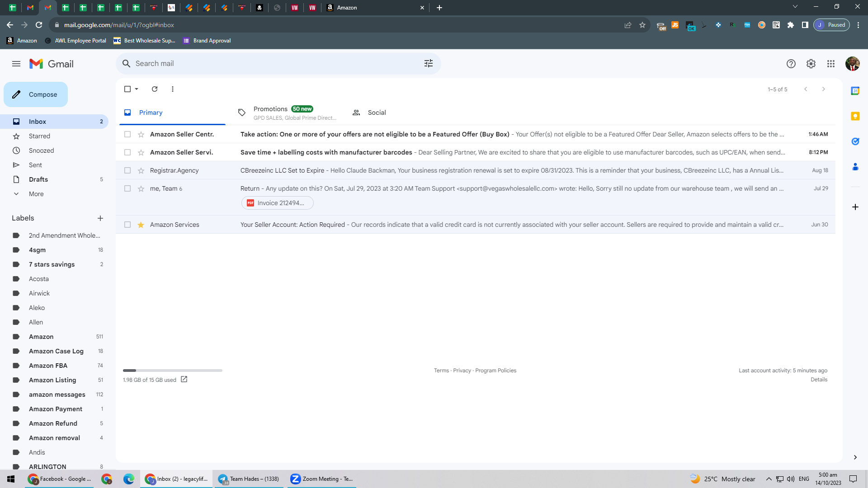Select the Amazon Seller Services email checkbox
Screen dimensions: 868x488
click(x=127, y=152)
